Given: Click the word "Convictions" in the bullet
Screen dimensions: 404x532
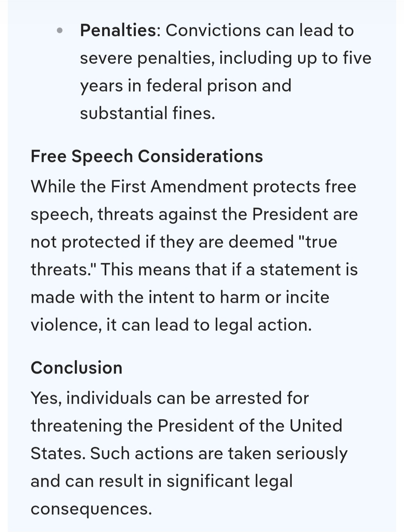Looking at the screenshot, I should pyautogui.click(x=212, y=30).
